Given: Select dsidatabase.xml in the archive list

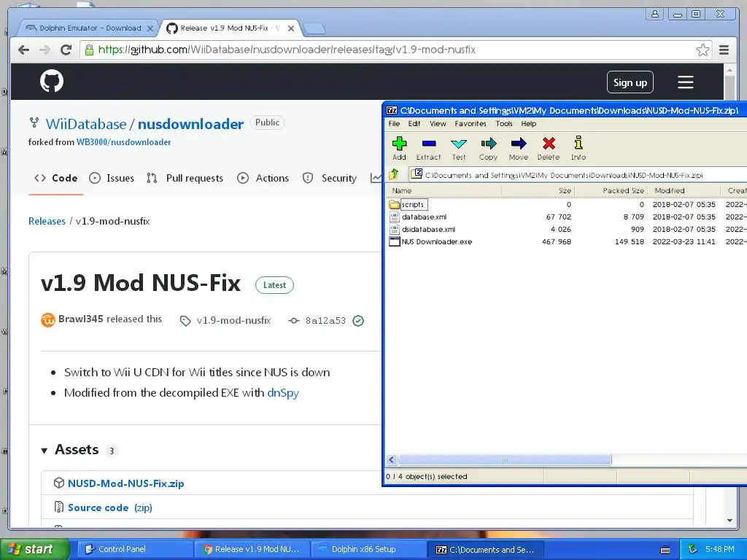Looking at the screenshot, I should (x=428, y=230).
